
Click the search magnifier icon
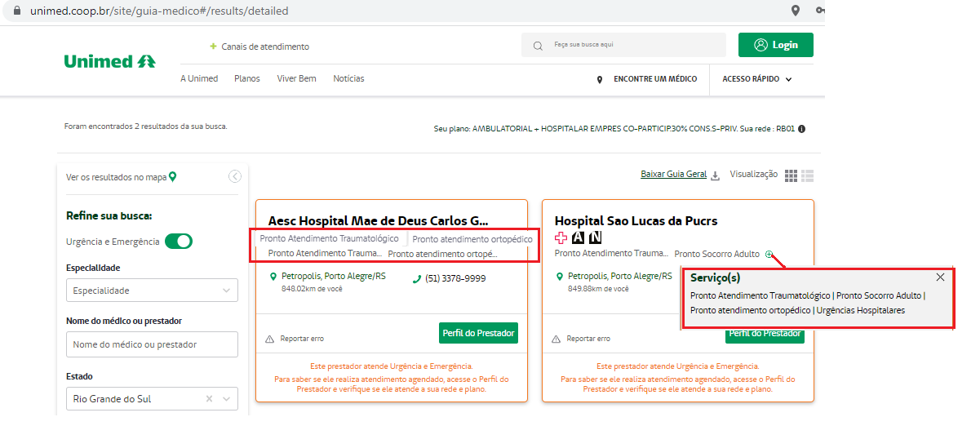(538, 46)
